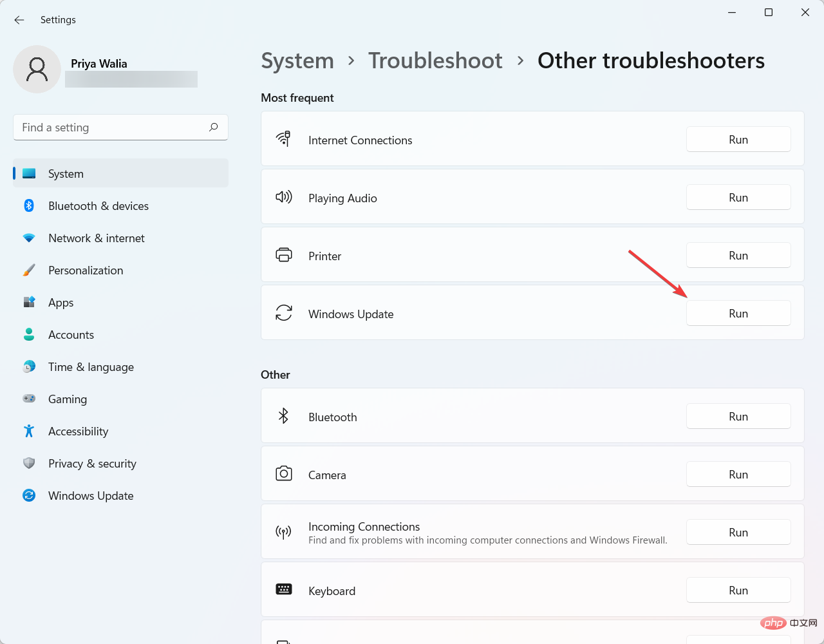
Task: Click the Accessibility figure icon
Action: point(29,431)
